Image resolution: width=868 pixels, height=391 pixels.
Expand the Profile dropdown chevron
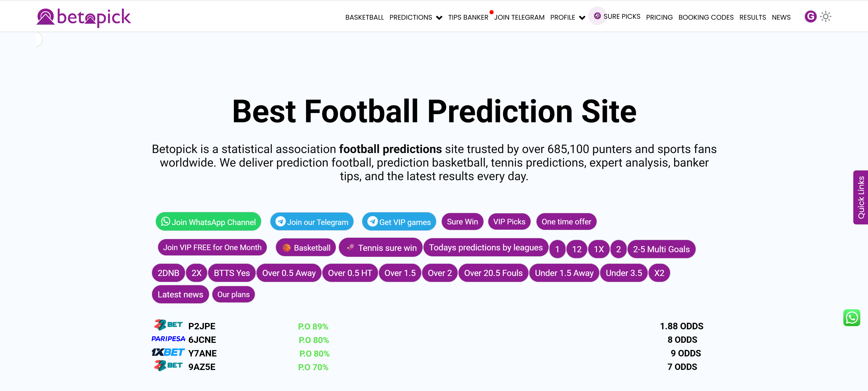(x=582, y=18)
